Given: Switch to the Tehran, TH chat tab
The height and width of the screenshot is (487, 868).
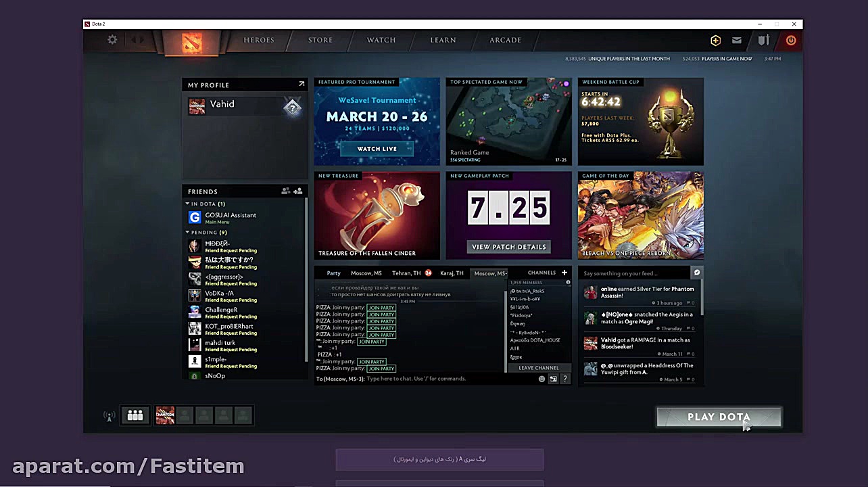Looking at the screenshot, I should pyautogui.click(x=406, y=273).
